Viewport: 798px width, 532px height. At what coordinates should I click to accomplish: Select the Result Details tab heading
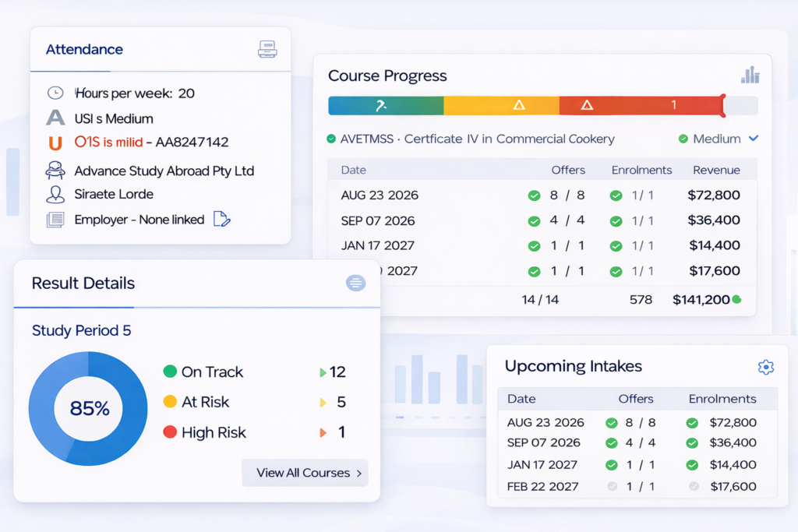point(83,284)
